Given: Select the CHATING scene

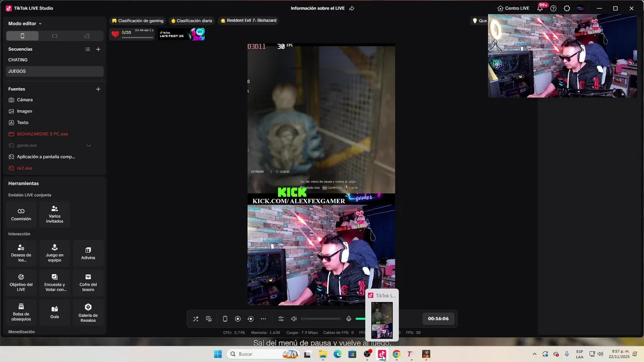Looking at the screenshot, I should 54,60.
